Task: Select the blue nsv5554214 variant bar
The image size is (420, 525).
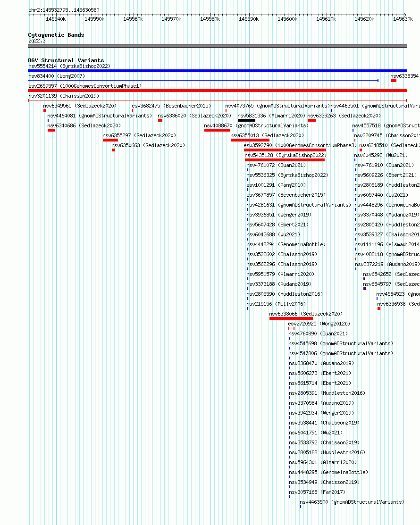Action: pyautogui.click(x=218, y=71)
